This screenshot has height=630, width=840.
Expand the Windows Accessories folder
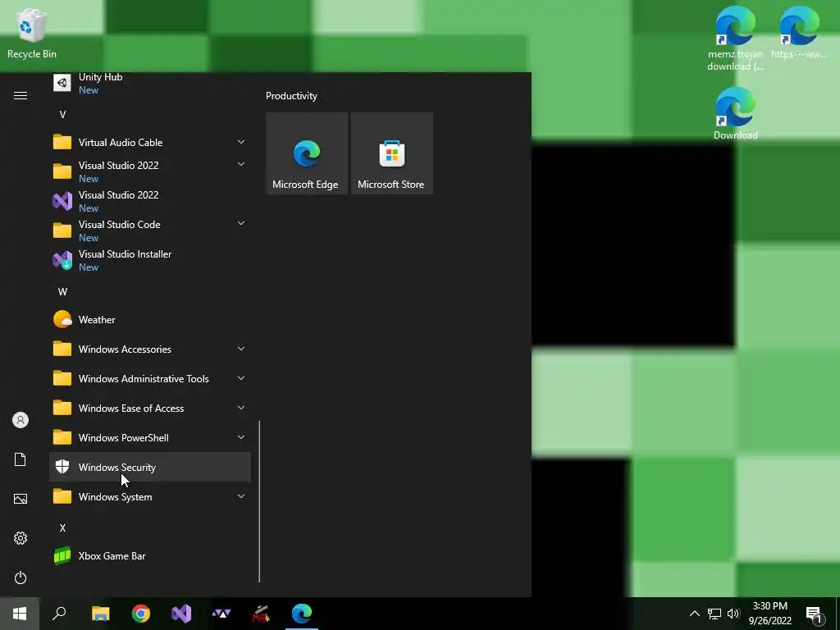click(x=150, y=349)
